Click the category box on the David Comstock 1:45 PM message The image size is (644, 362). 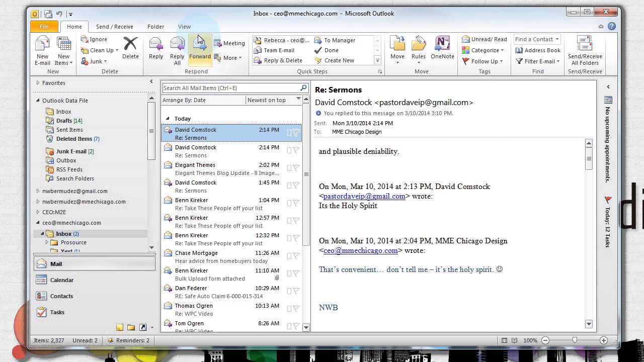pyautogui.click(x=289, y=186)
